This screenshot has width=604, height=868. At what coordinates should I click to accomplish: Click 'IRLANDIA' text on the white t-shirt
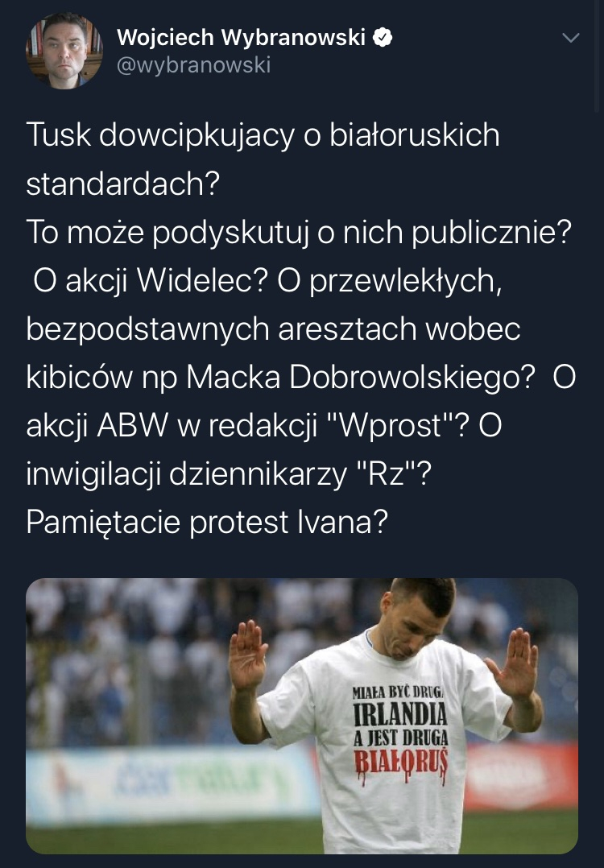[400, 715]
